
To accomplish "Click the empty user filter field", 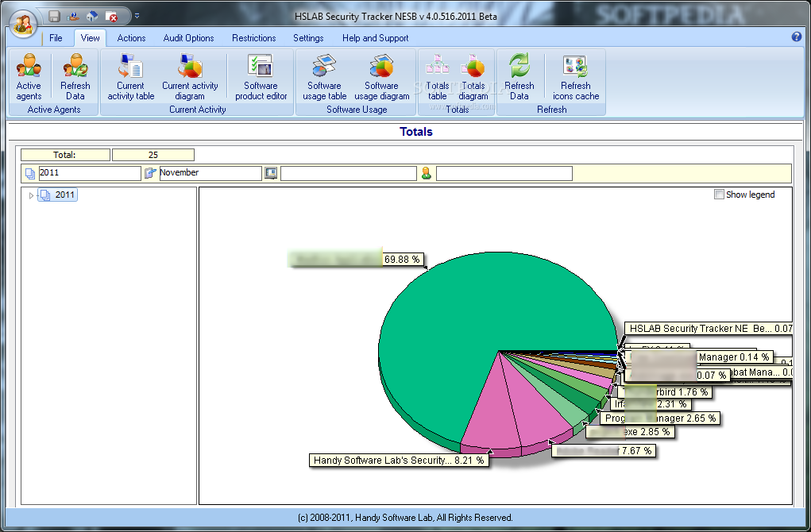I will [504, 173].
